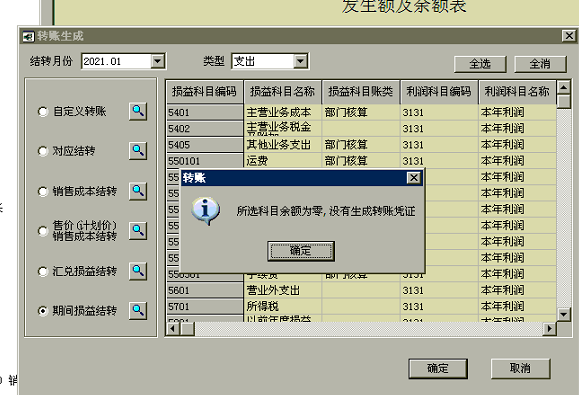Viewport: 579px width, 395px height.
Task: Click the 损益科目编码 column header
Action: pyautogui.click(x=204, y=92)
